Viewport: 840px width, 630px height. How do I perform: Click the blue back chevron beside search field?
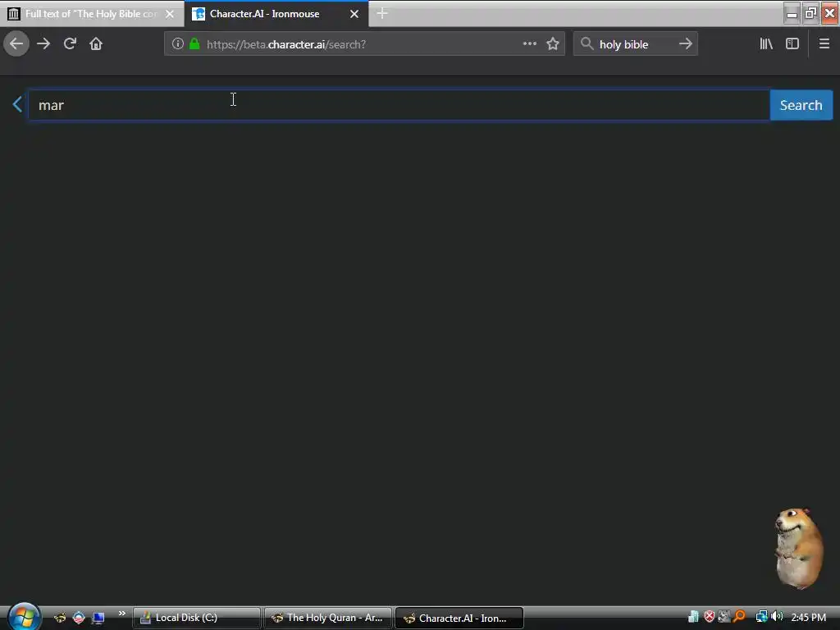click(17, 104)
